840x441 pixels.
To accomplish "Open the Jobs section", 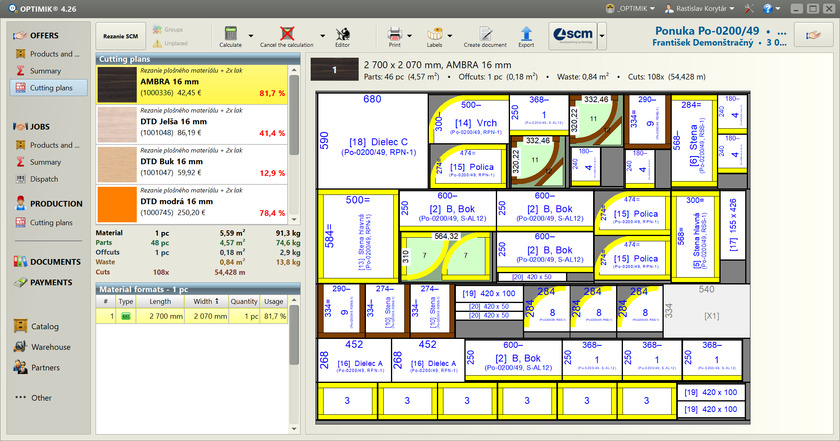I will [31, 126].
